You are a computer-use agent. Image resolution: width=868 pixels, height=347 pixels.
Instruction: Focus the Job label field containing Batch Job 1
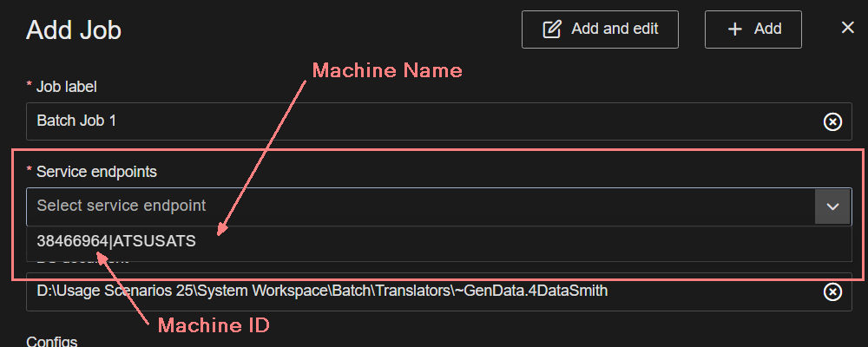click(417, 121)
